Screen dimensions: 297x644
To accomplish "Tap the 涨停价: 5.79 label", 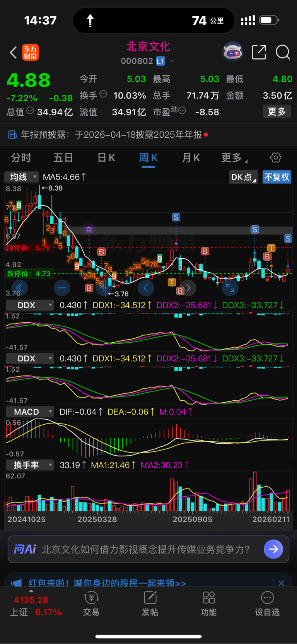I will 28,248.
